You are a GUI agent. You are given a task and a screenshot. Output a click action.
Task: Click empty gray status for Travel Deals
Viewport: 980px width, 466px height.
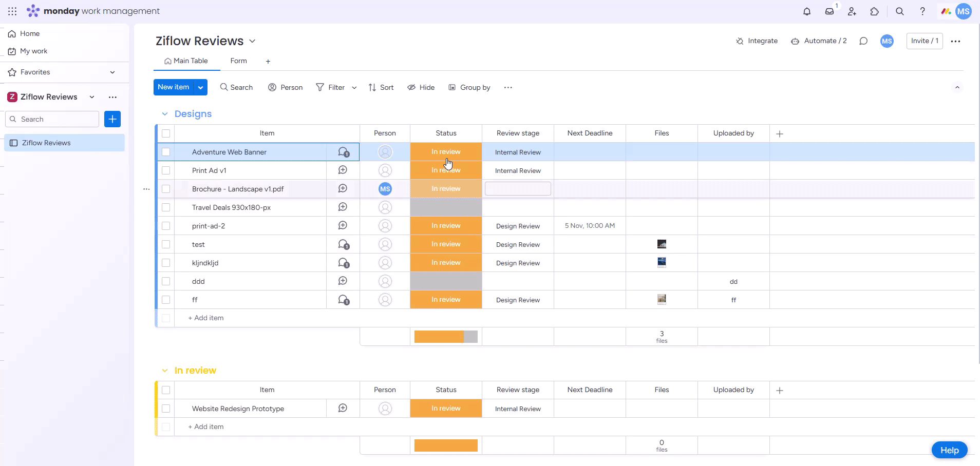(x=446, y=207)
